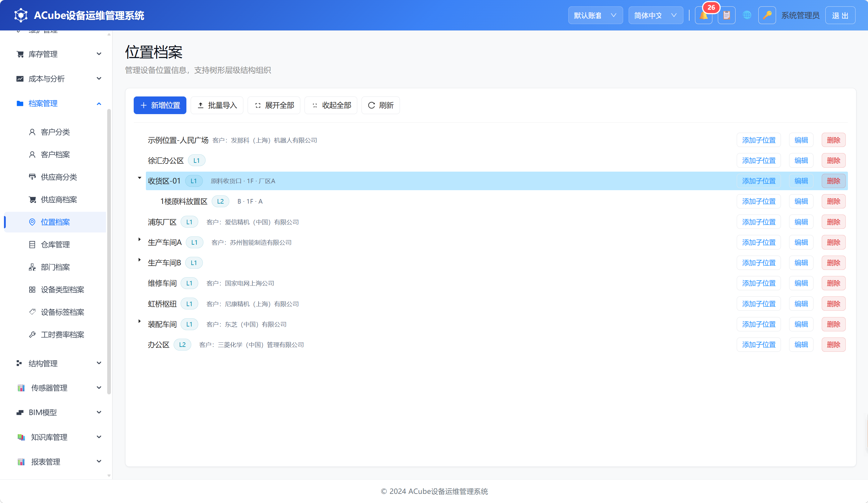Click the 传感器管理 sidebar icon
868x503 pixels.
[21, 388]
